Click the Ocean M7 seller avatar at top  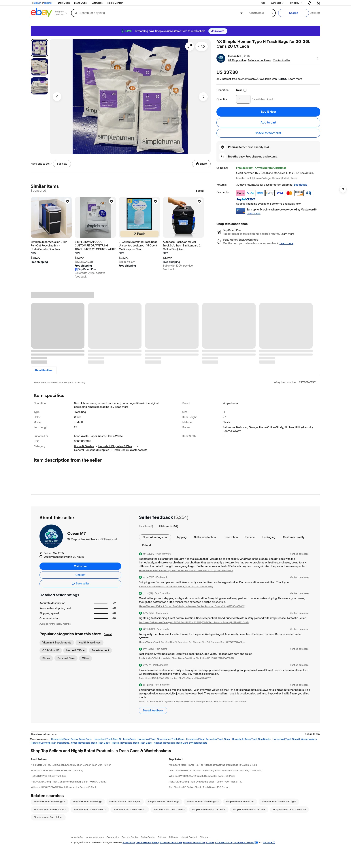pyautogui.click(x=221, y=58)
